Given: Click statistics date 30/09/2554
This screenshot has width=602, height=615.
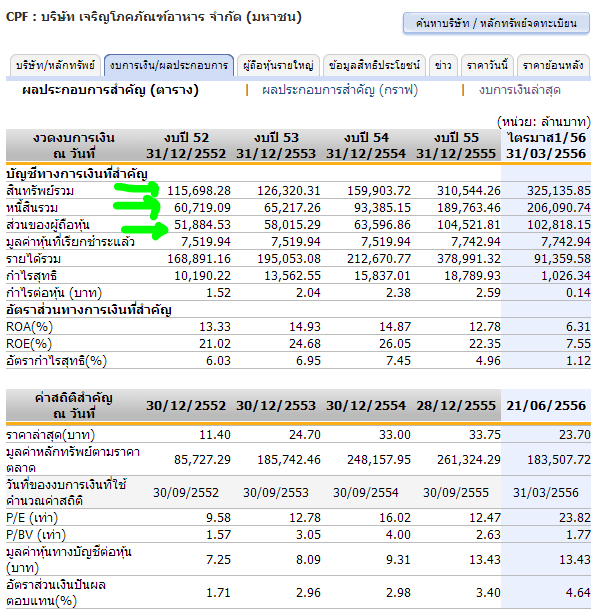Looking at the screenshot, I should pos(366,493).
